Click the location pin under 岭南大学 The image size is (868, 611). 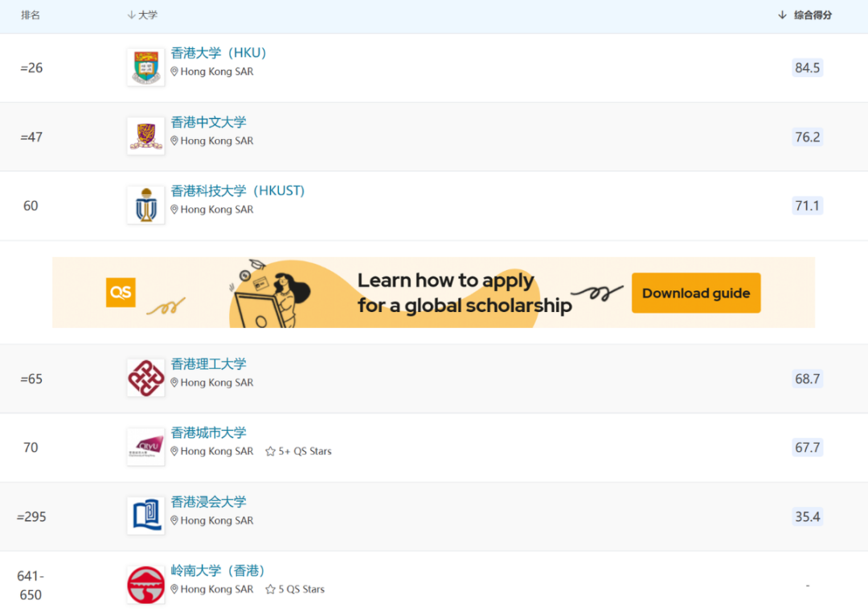[174, 589]
